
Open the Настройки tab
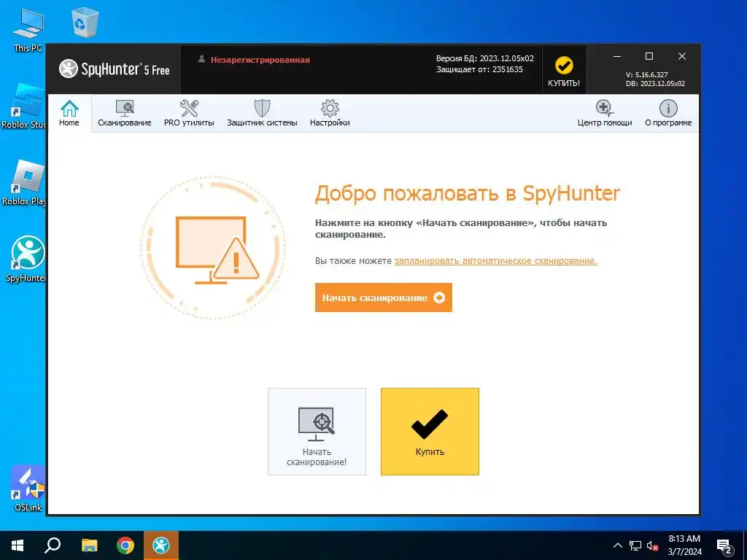330,113
